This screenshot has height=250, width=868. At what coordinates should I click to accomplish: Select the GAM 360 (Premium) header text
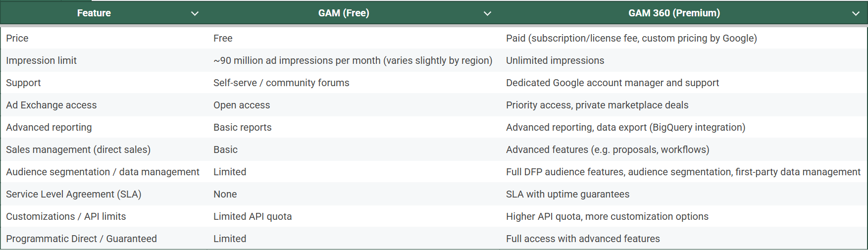coord(674,13)
